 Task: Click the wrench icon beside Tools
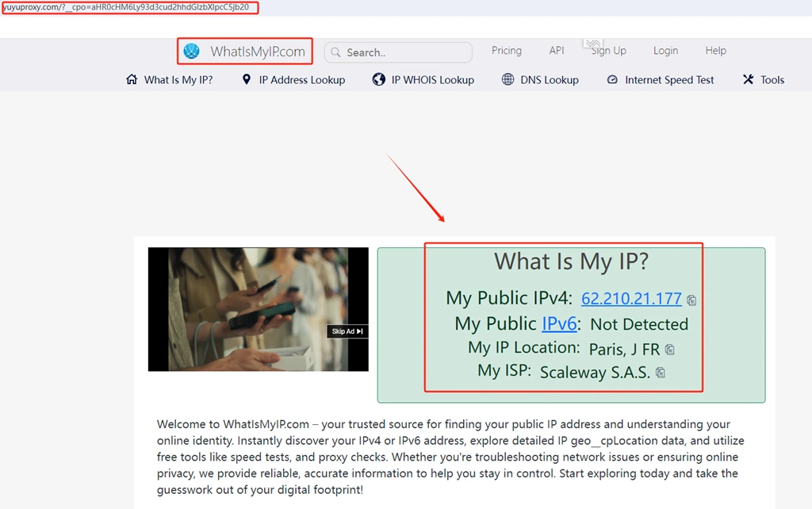tap(748, 79)
